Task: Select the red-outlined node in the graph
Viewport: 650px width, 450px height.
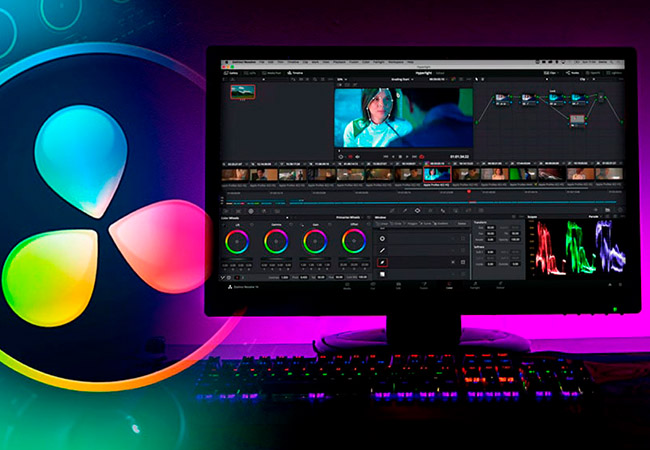Action: [577, 120]
